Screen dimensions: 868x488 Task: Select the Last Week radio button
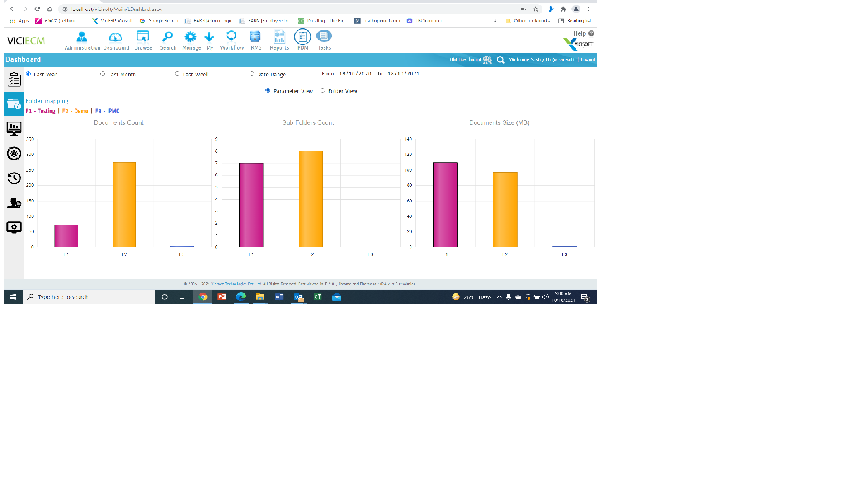[177, 74]
